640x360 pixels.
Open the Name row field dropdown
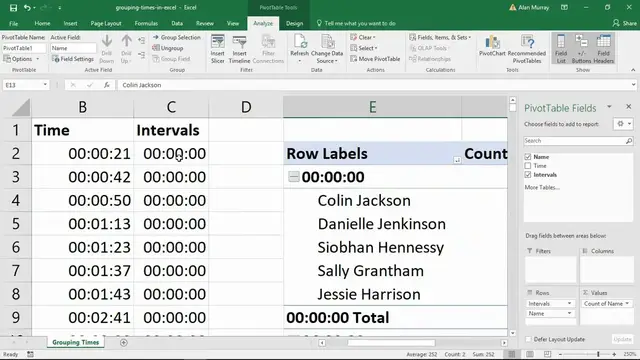(569, 313)
